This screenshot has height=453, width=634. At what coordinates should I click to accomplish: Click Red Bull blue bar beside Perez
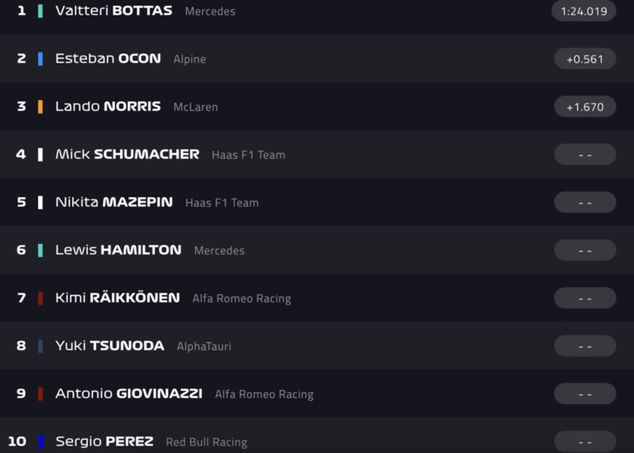40,442
